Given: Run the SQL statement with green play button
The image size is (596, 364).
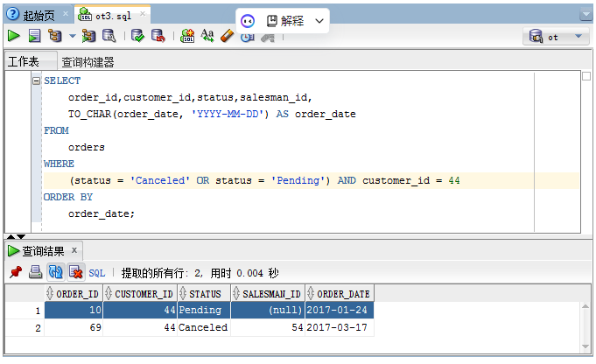Looking at the screenshot, I should 13,36.
